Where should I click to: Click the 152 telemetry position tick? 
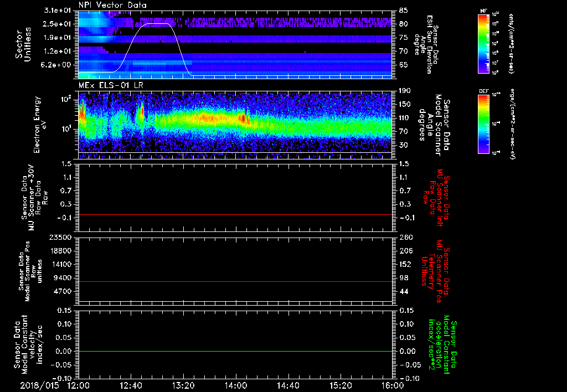[405, 264]
